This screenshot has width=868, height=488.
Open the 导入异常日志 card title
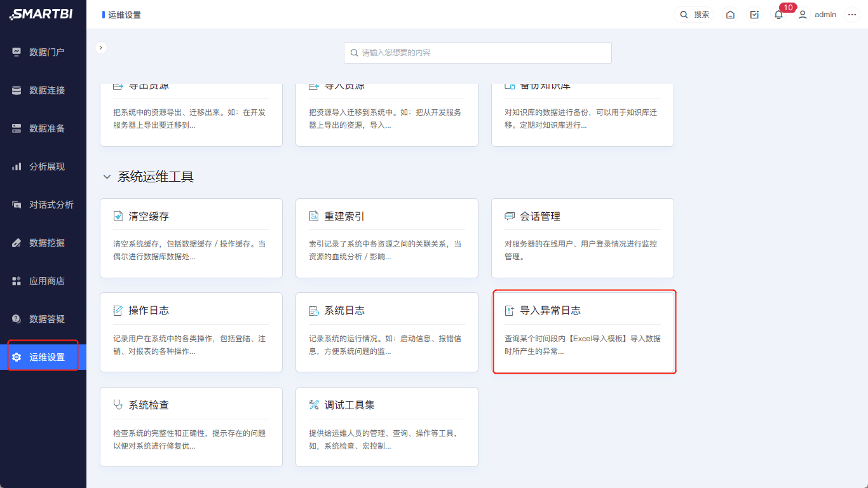550,311
